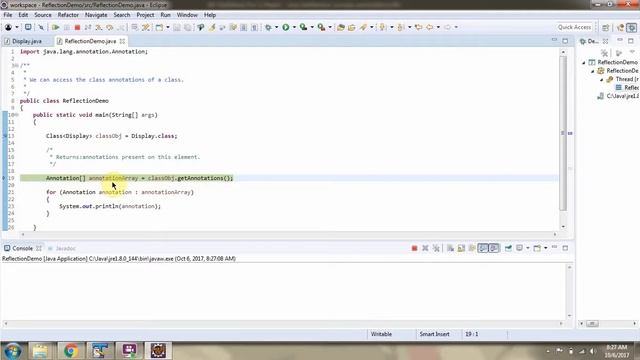Click Remove All Terminated Launches icon in Console
The height and width of the screenshot is (360, 640).
(436, 248)
